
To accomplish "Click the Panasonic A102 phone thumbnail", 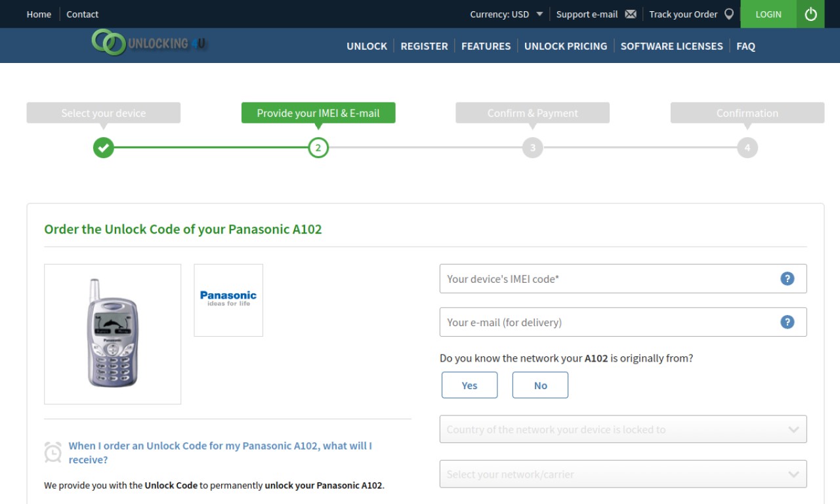I will 112,334.
